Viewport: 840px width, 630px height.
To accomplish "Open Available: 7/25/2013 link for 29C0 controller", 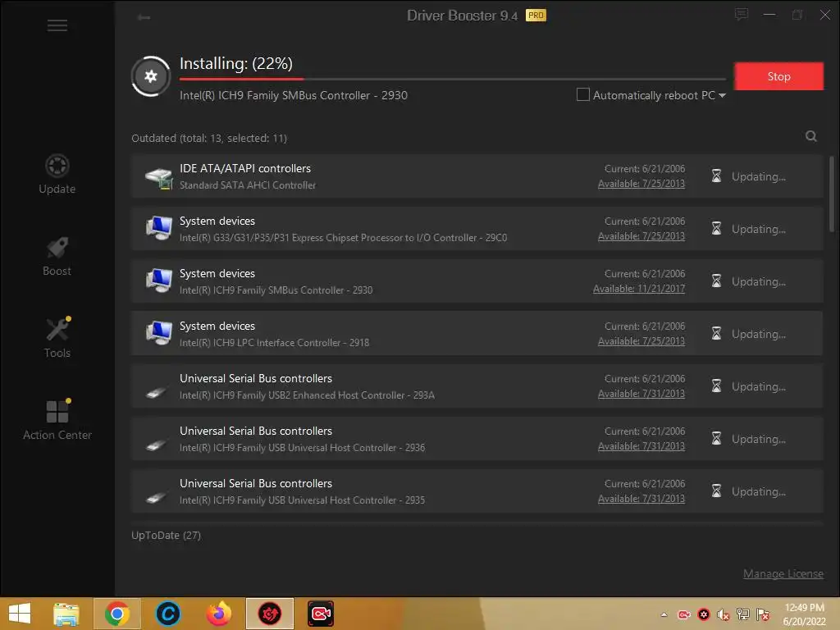I will pos(641,236).
